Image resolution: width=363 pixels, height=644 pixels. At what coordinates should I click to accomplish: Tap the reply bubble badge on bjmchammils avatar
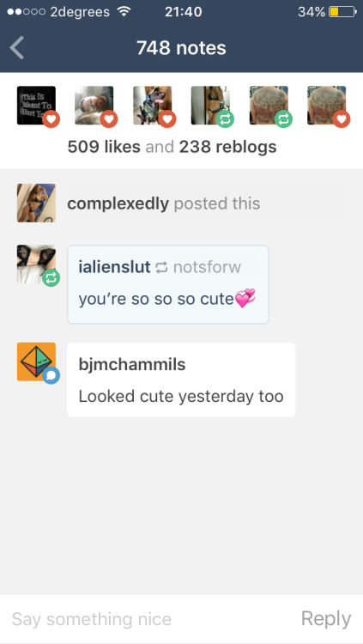51,375
